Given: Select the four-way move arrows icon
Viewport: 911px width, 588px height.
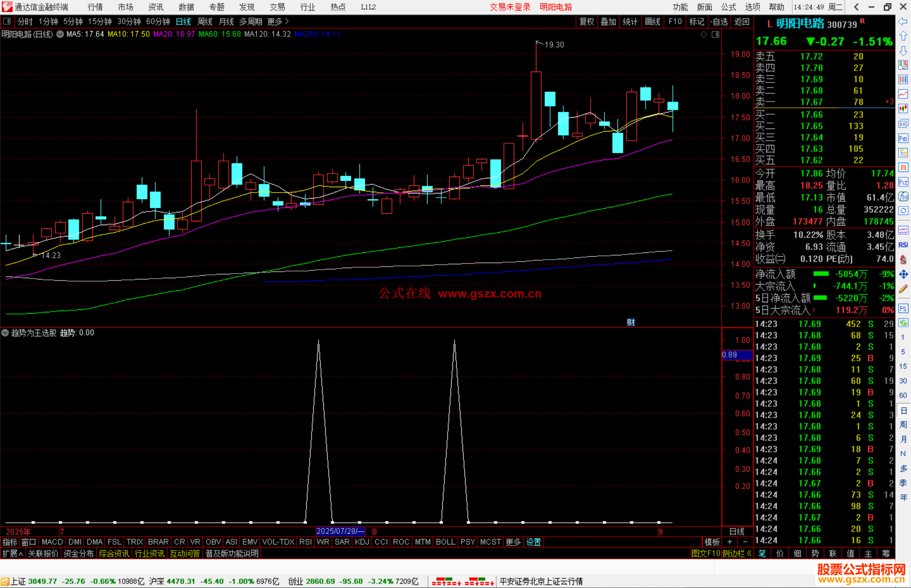Looking at the screenshot, I should coord(903,274).
